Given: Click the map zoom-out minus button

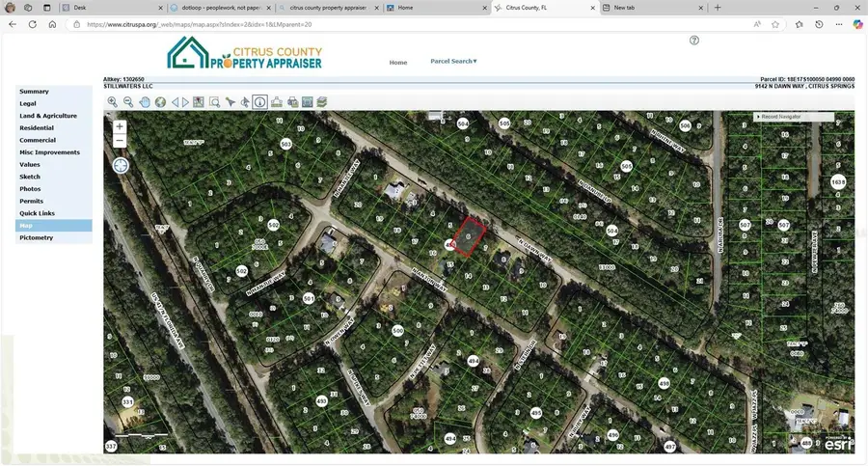Looking at the screenshot, I should pyautogui.click(x=120, y=141).
